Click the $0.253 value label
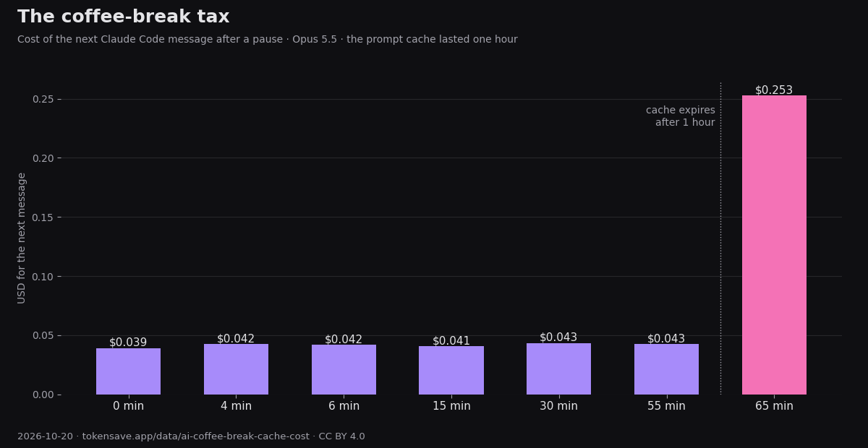Screen dimensions: 868x448 [774, 90]
